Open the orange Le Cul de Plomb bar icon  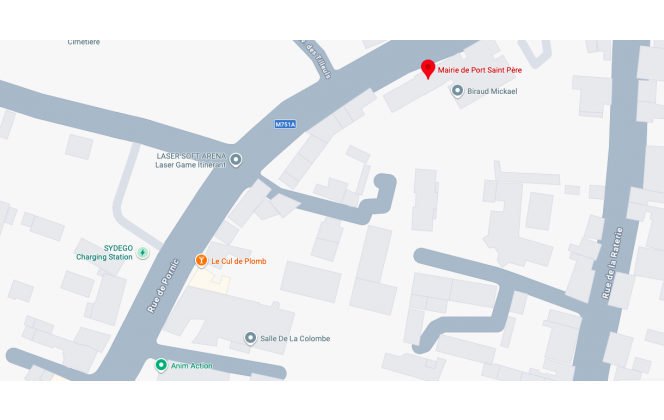tap(201, 260)
